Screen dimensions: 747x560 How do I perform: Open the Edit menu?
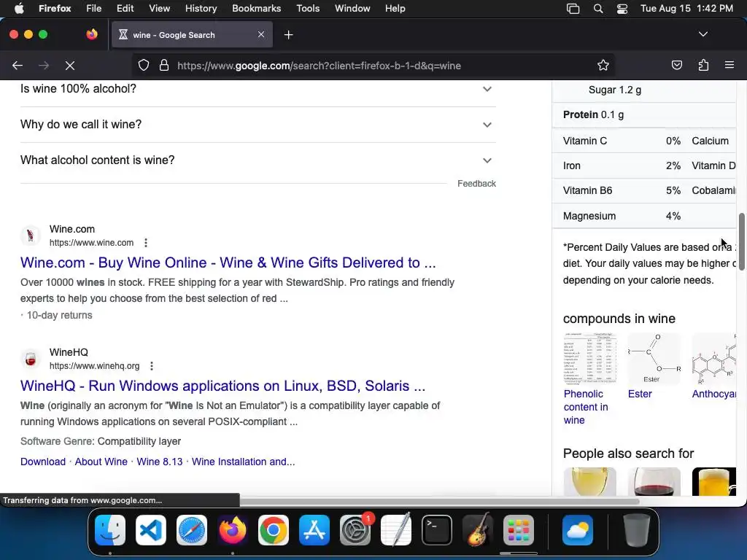(x=125, y=9)
